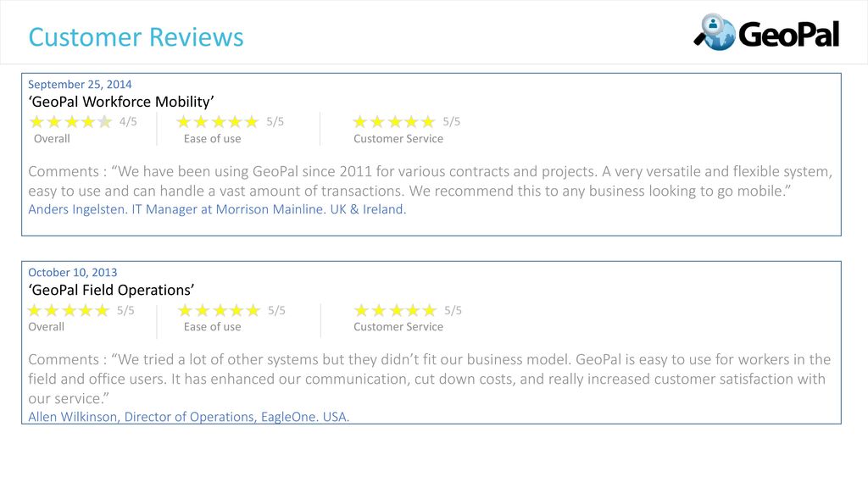
Task: Click the first review's comment text
Action: [430, 181]
